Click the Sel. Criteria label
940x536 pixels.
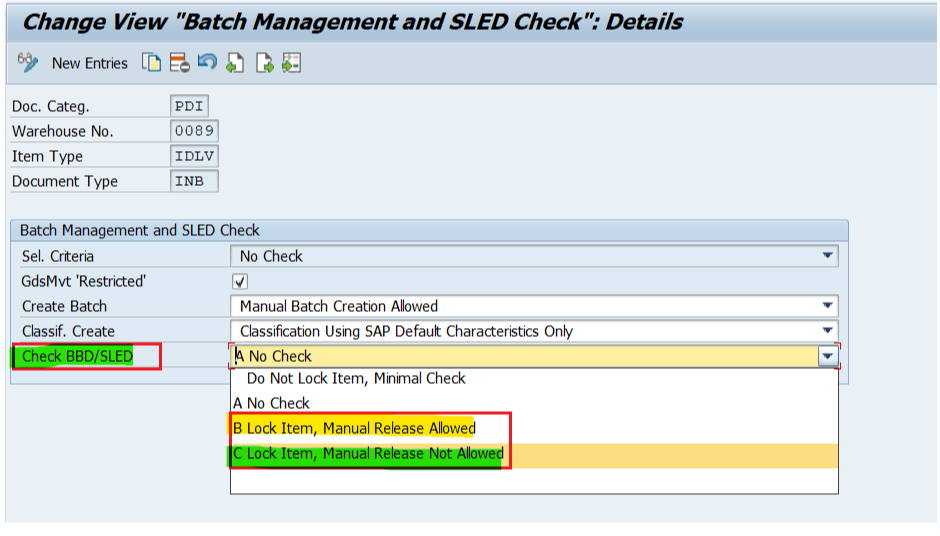[x=58, y=256]
